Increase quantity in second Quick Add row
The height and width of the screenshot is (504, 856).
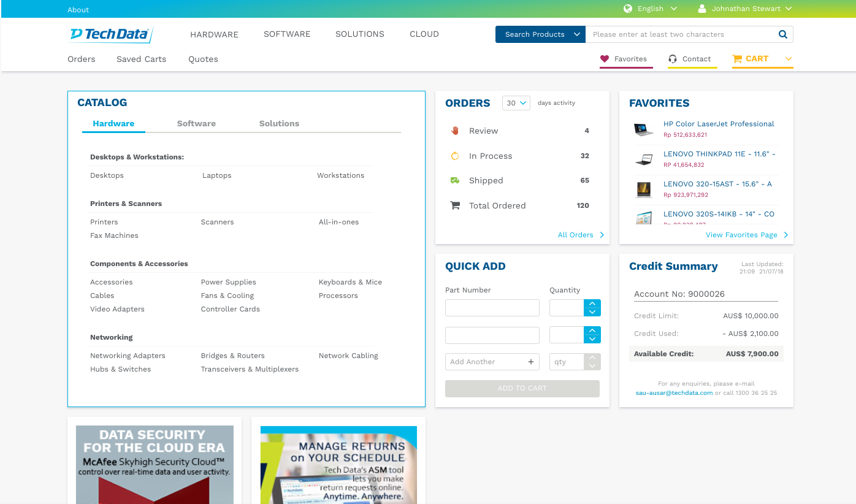592,331
